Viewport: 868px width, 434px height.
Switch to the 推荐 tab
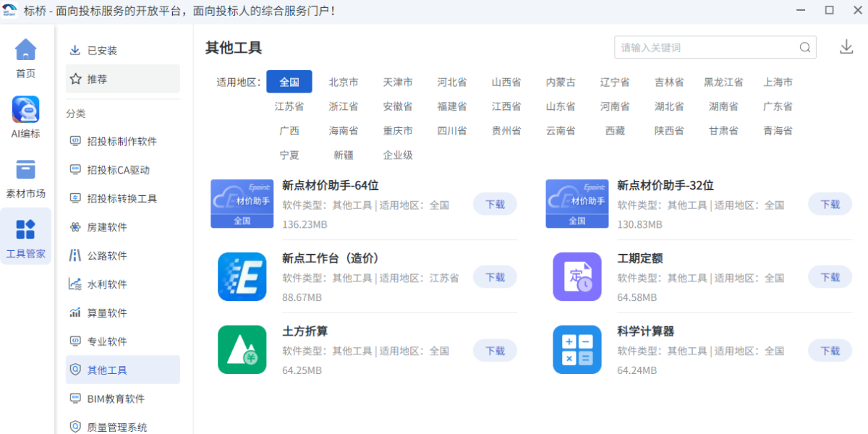tap(97, 79)
